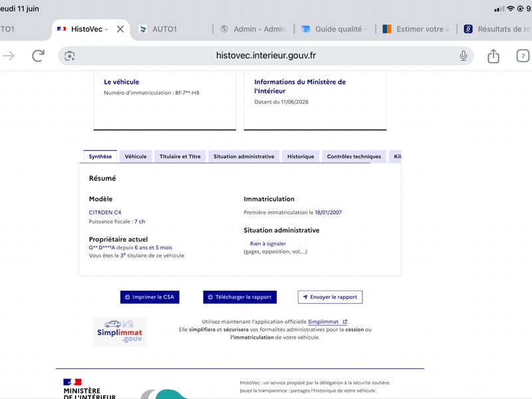The width and height of the screenshot is (532, 399).
Task: Click the French flag favicon on HistoVec tab
Action: pyautogui.click(x=61, y=29)
